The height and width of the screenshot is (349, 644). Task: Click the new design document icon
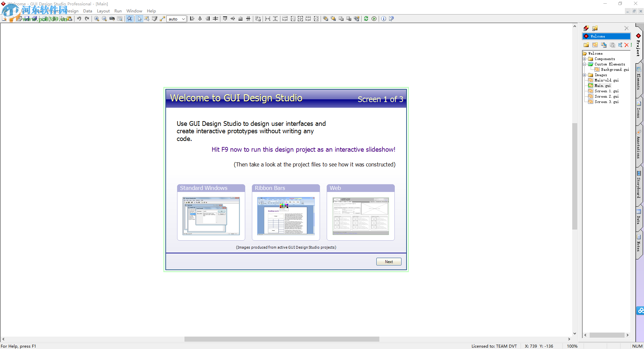tap(595, 45)
